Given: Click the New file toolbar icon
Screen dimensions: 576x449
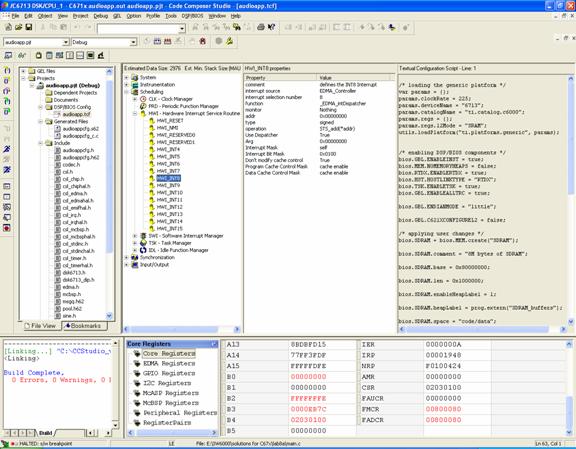Looking at the screenshot, I should coord(8,27).
